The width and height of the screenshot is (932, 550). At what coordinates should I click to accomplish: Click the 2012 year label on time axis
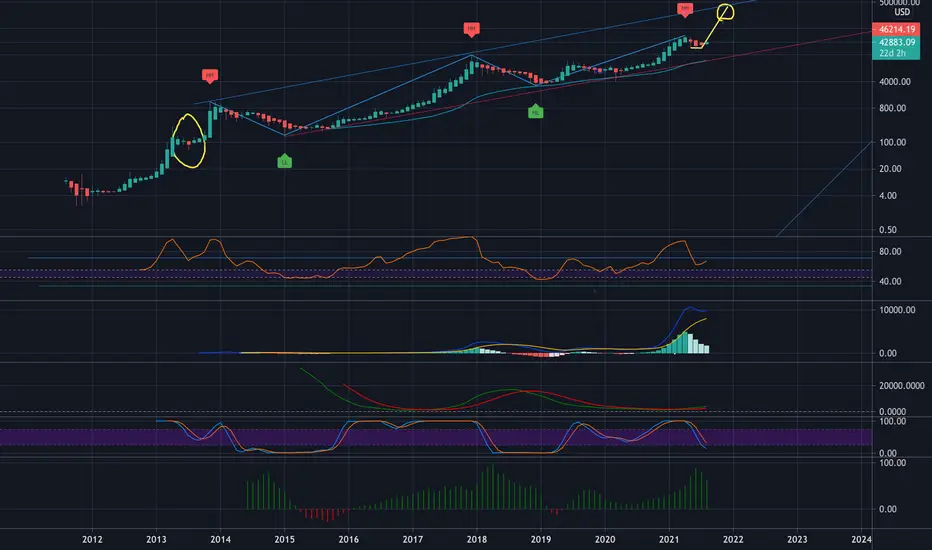pos(92,540)
